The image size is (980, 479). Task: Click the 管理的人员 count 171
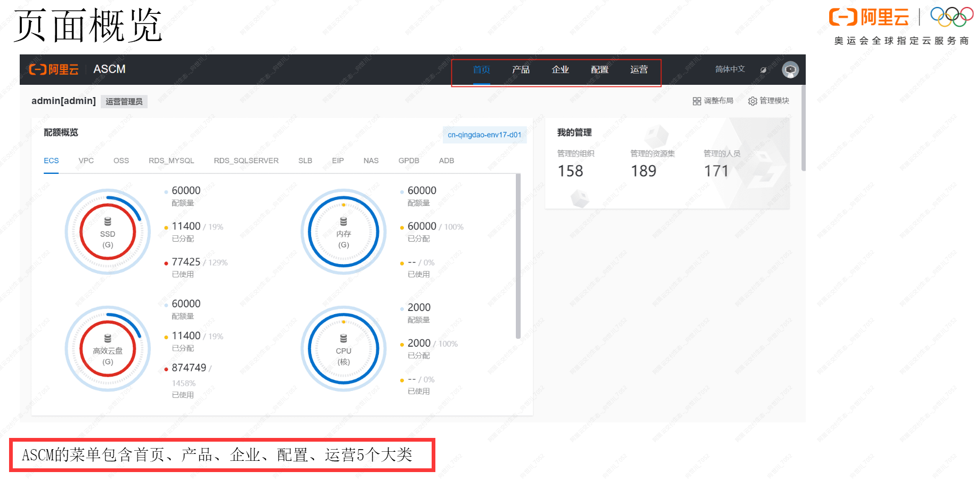[716, 171]
